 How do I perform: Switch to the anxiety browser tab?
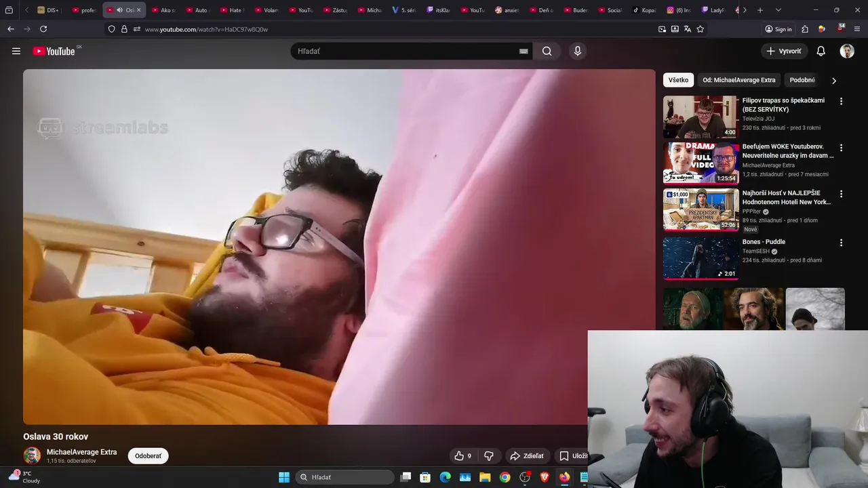[507, 10]
